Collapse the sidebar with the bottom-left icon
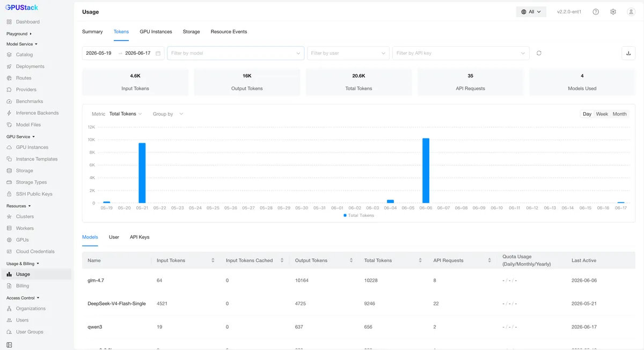644x350 pixels. [x=9, y=345]
